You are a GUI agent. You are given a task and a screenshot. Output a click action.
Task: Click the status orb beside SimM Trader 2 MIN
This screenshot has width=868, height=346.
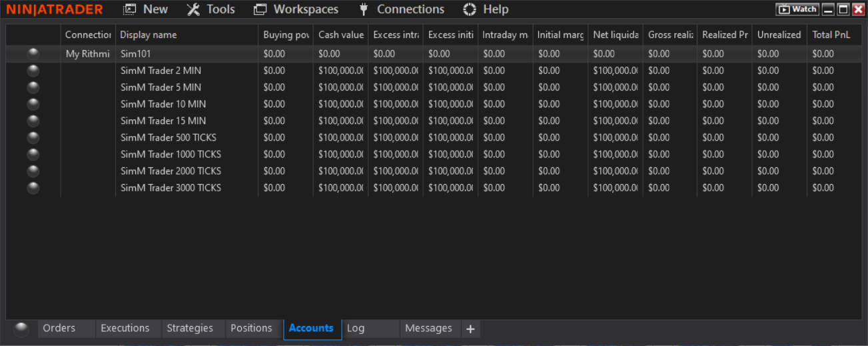(33, 71)
